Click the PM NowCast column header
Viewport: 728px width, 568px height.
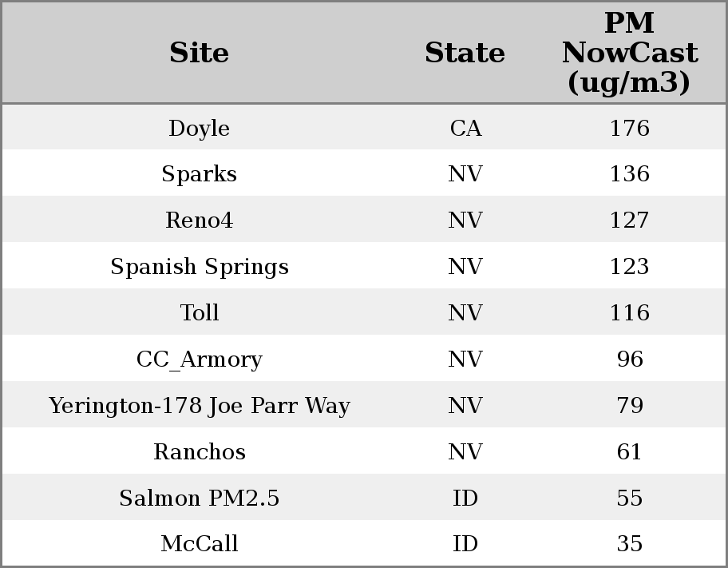pyautogui.click(x=629, y=54)
